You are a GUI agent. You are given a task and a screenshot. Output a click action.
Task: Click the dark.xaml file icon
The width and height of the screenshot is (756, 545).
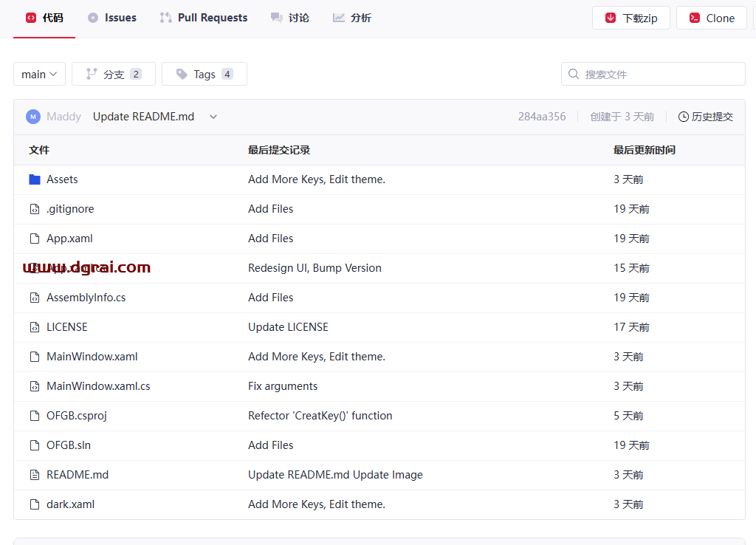click(x=35, y=504)
